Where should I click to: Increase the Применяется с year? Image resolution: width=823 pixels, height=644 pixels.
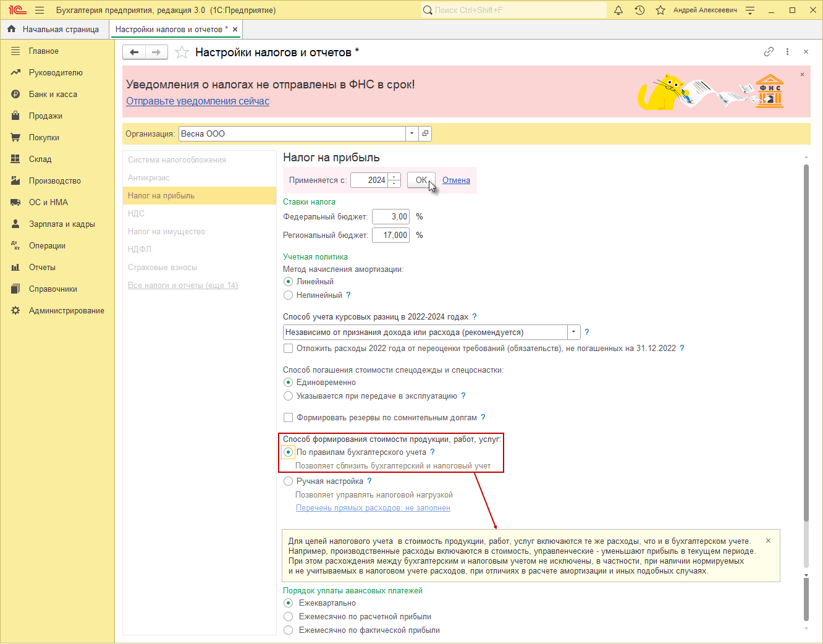(394, 177)
